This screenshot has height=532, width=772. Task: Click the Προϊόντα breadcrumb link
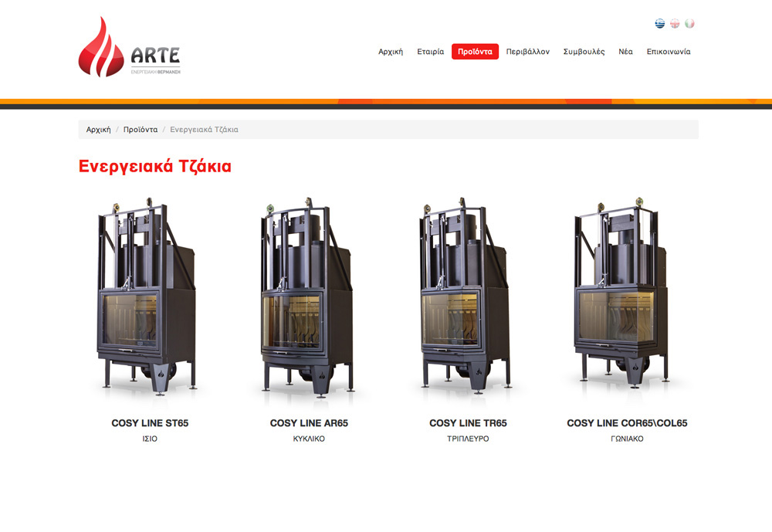click(141, 130)
